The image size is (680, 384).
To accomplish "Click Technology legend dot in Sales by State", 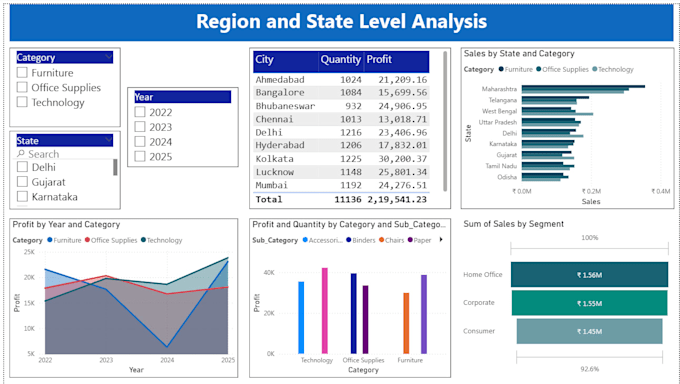I will (595, 69).
